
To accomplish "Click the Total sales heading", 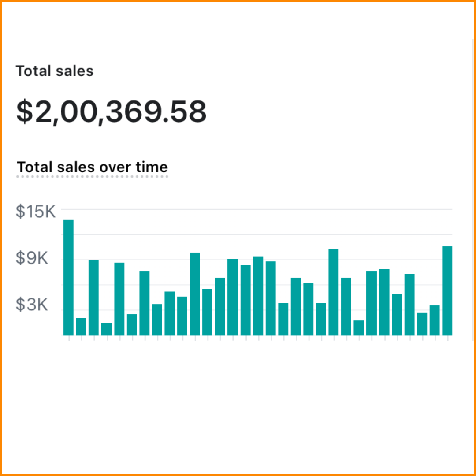I will 55,71.
